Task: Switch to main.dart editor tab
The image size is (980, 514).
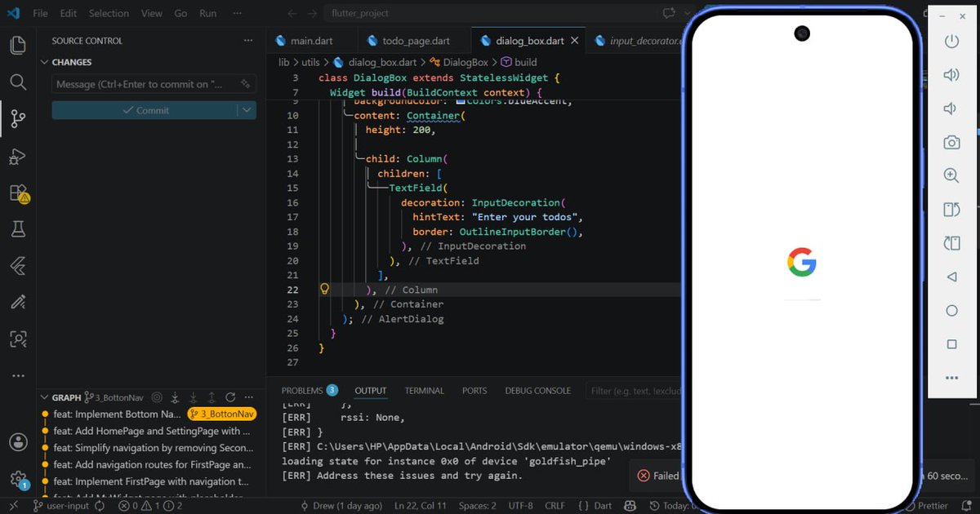Action: pos(311,41)
